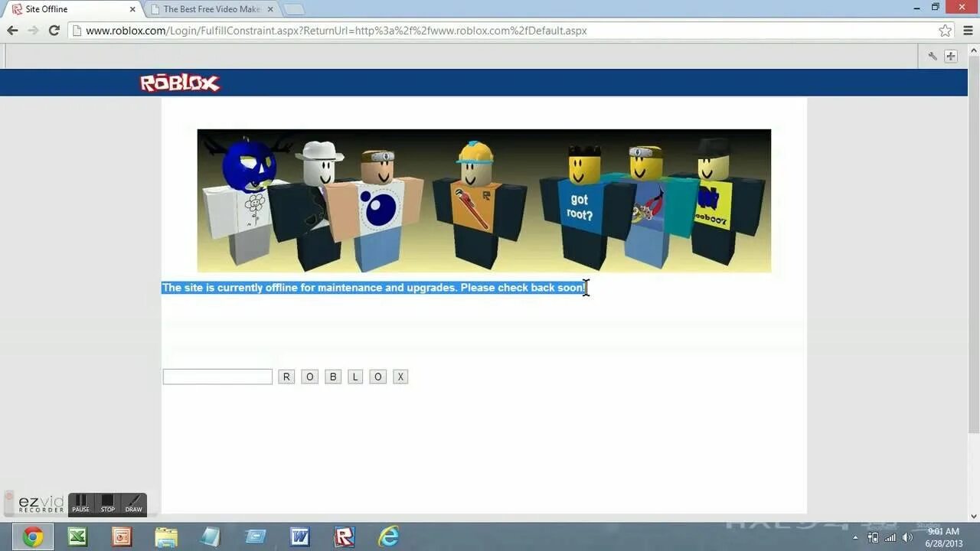Open the taskbar clock and date
980x551 pixels.
943,537
